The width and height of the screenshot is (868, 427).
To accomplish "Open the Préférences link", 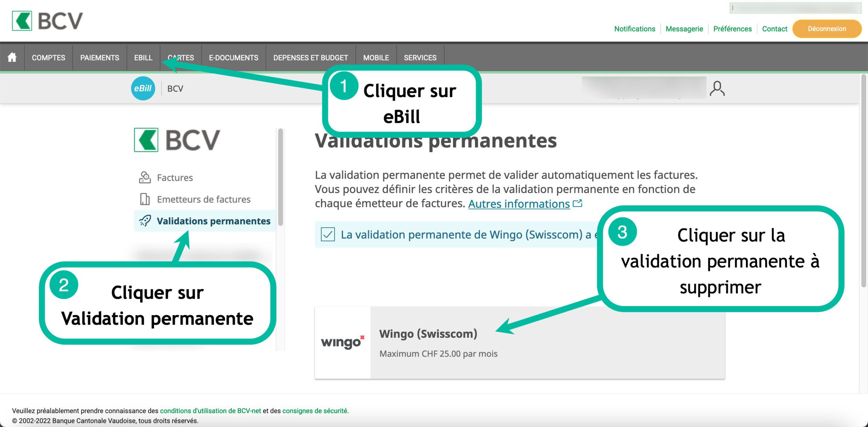I will coord(732,29).
